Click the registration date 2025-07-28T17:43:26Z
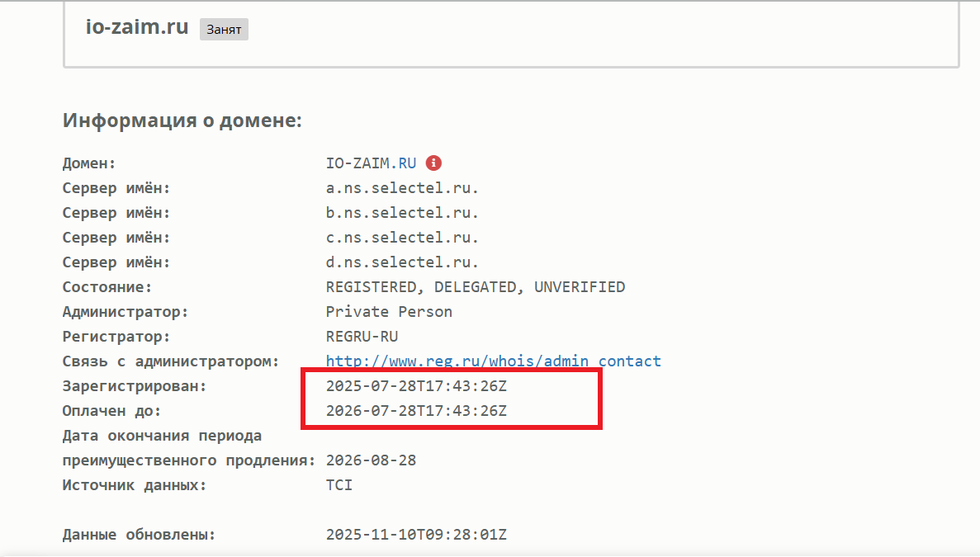The image size is (980, 557). tap(416, 386)
